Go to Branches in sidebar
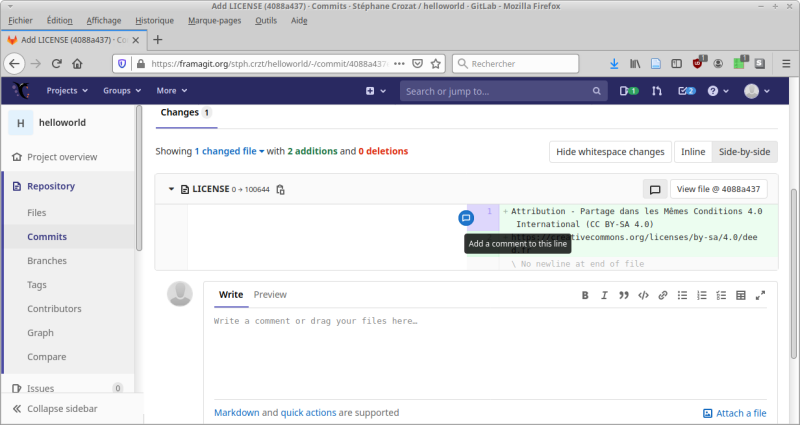 tap(47, 261)
